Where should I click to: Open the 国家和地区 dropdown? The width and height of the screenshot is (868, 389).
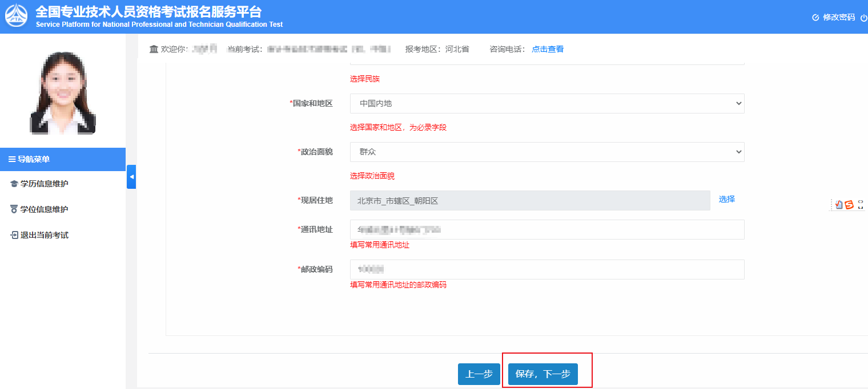click(x=546, y=104)
